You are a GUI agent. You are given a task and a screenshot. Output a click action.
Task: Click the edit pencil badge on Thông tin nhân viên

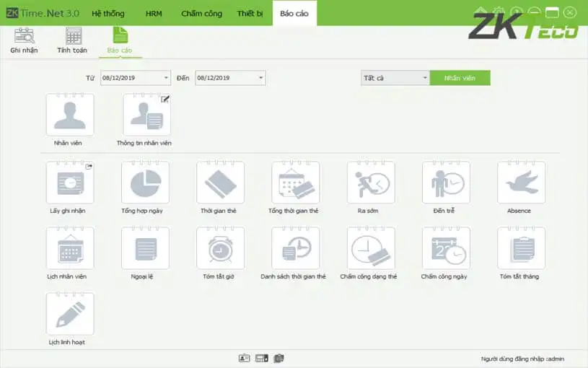point(165,99)
